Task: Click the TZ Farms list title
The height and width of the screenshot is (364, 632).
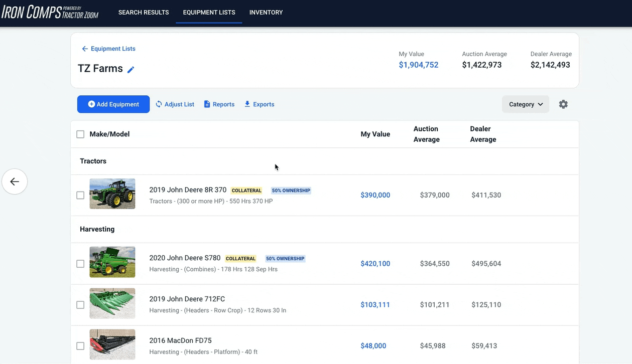Action: [x=100, y=69]
